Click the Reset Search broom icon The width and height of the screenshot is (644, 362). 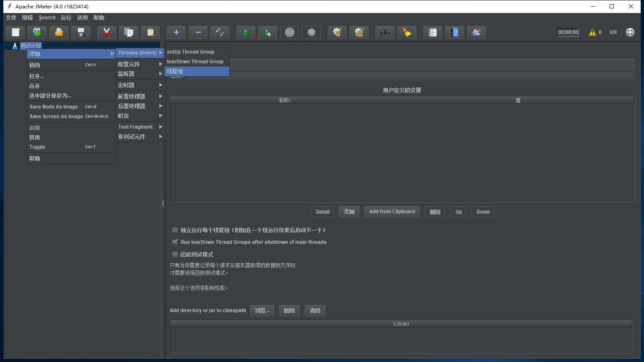(407, 32)
